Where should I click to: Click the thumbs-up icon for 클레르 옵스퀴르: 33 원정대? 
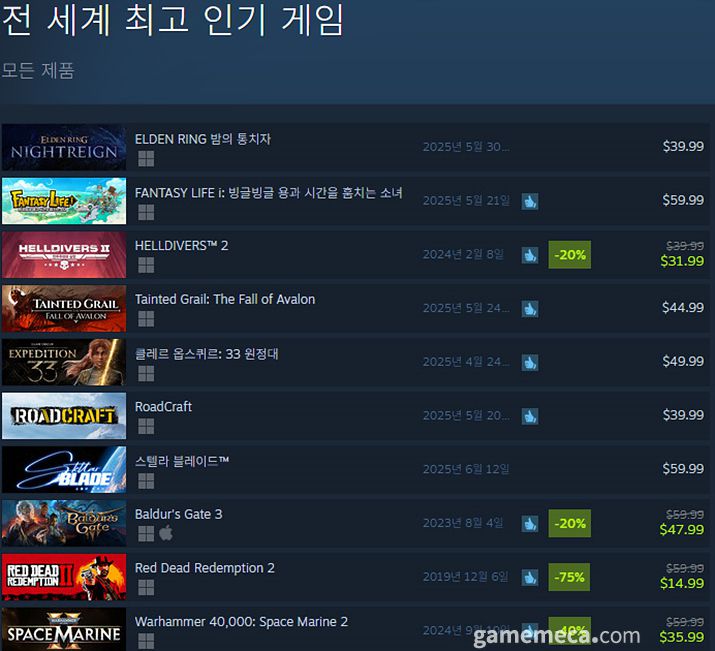tap(530, 362)
